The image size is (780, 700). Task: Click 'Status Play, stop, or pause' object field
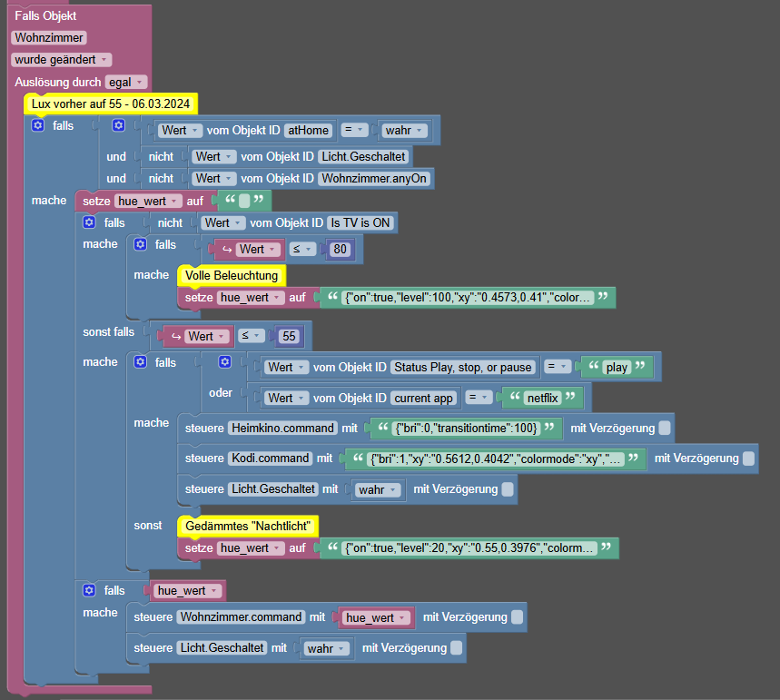pyautogui.click(x=462, y=367)
